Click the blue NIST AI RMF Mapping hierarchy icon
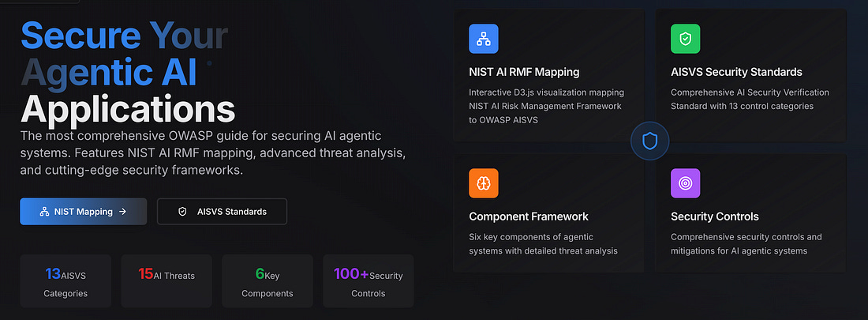 483,39
